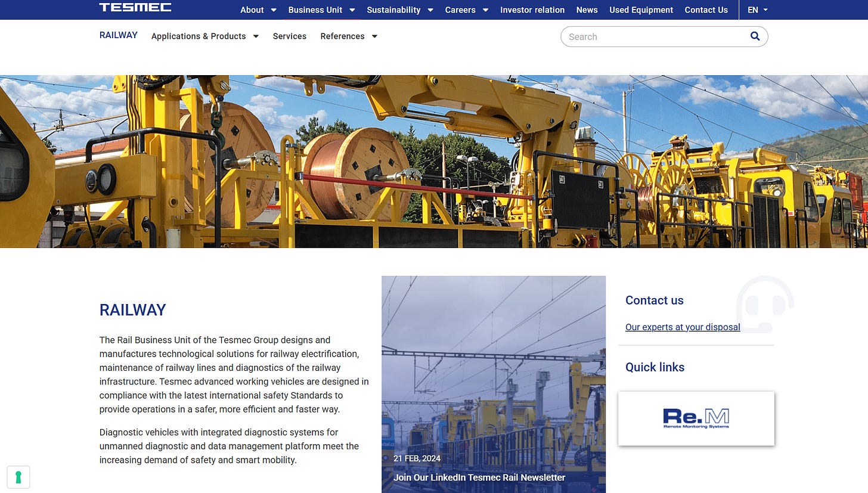
Task: Click the Tesmec logo
Action: pos(135,8)
